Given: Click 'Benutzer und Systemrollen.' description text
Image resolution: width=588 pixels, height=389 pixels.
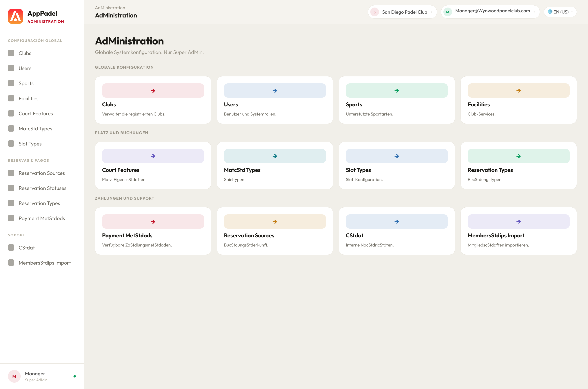Looking at the screenshot, I should click(x=250, y=114).
